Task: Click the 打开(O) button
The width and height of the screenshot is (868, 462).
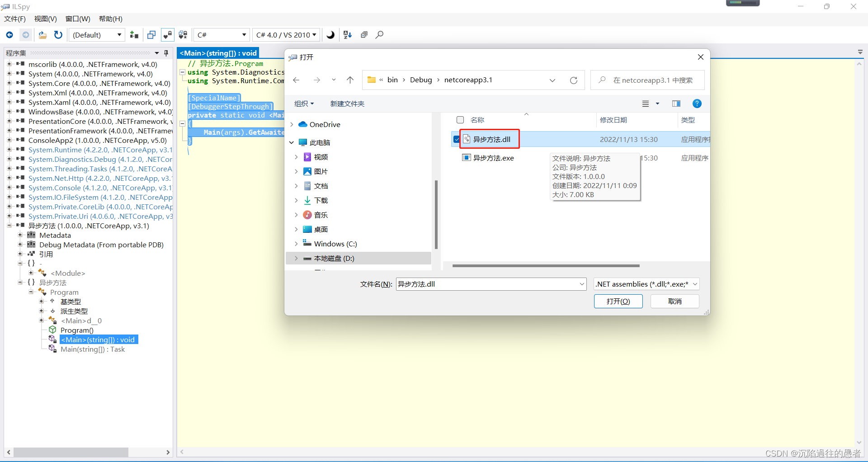Action: coord(618,301)
